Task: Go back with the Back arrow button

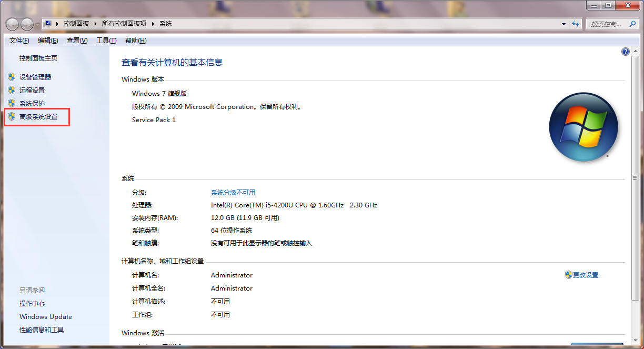Action: point(13,24)
